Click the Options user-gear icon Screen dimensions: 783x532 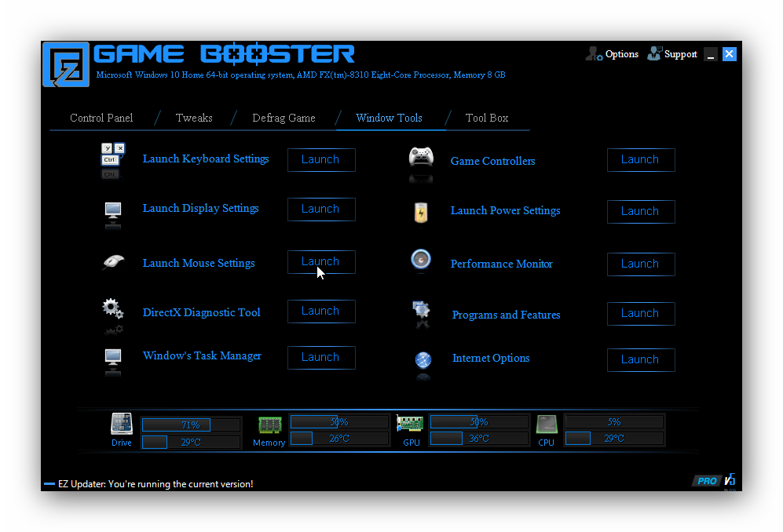click(x=594, y=53)
